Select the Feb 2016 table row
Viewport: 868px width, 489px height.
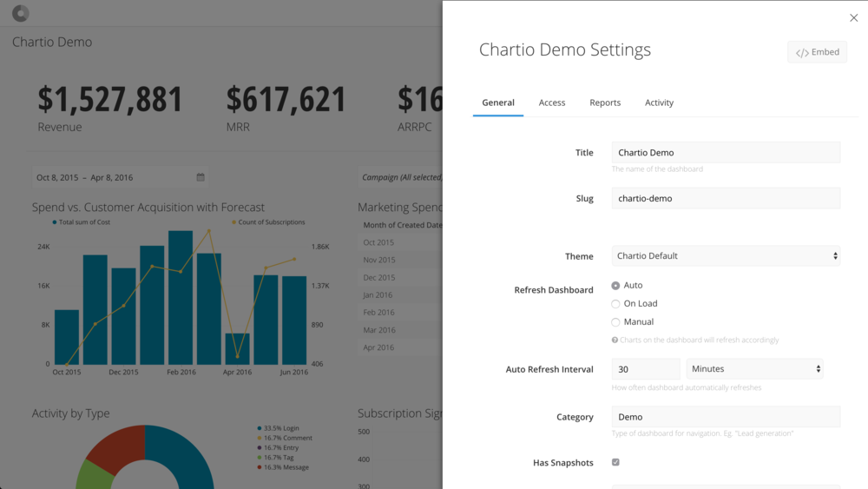(x=400, y=313)
